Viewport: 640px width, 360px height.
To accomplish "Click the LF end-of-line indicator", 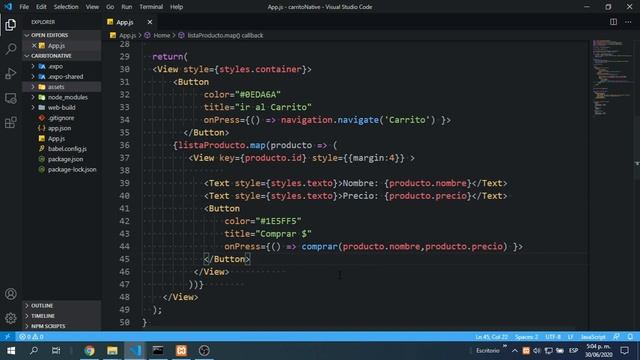I will coord(570,337).
